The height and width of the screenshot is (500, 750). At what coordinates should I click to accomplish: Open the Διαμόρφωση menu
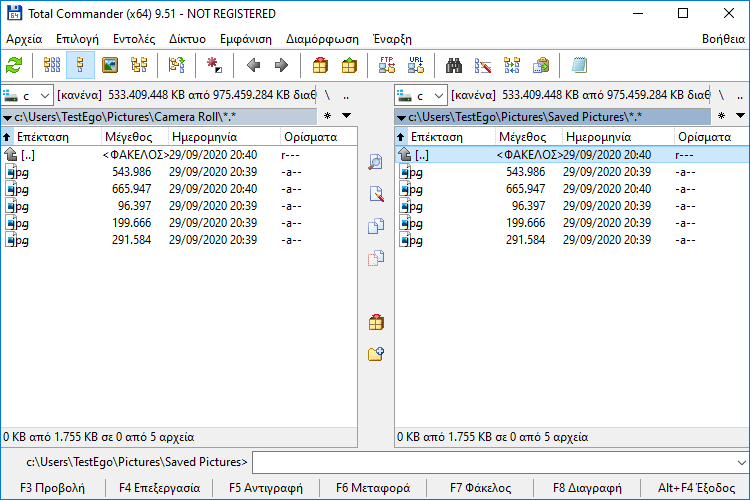[x=322, y=39]
